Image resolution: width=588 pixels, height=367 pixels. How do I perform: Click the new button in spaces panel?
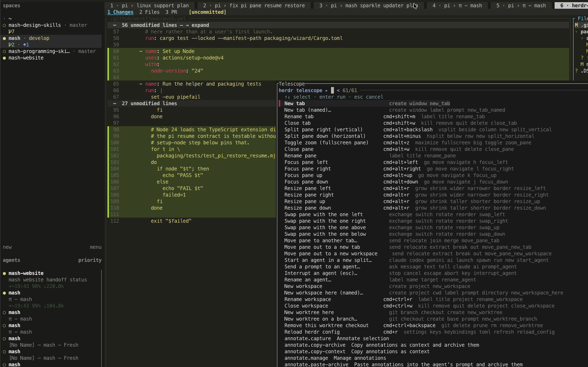[x=7, y=247]
